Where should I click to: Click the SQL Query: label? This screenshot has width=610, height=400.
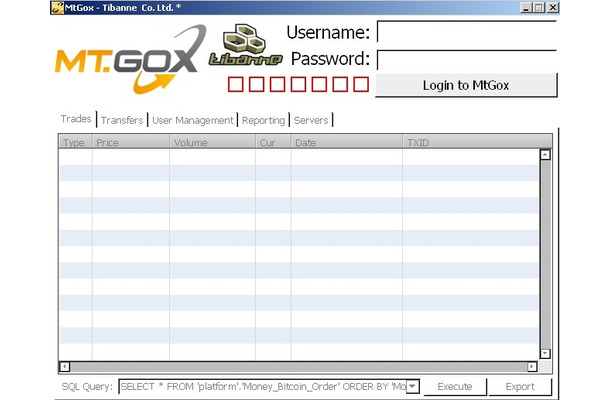(x=87, y=387)
